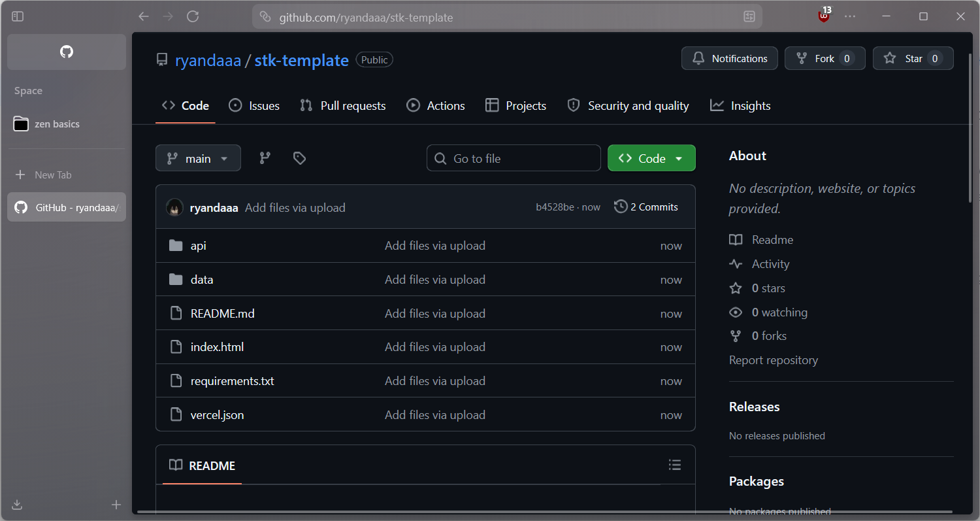This screenshot has width=980, height=521.
Task: View the 2 Commits history
Action: tap(646, 207)
